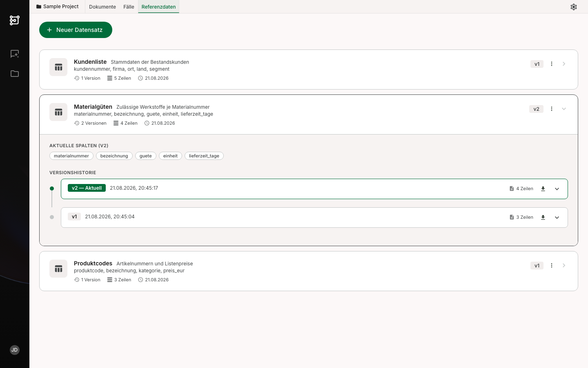Screen dimensions: 588x368
Task: Click the AKTUELLE SPALTEN (V2) heading
Action: pyautogui.click(x=79, y=146)
